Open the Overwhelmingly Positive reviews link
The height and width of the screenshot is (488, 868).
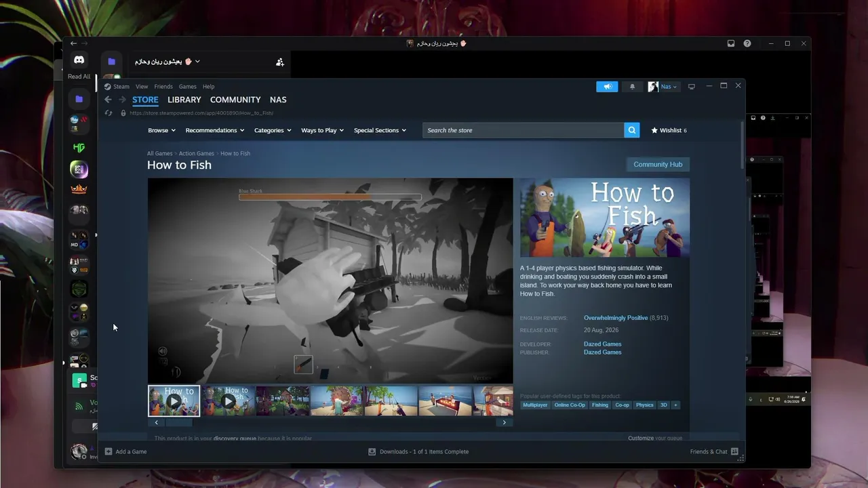(616, 318)
